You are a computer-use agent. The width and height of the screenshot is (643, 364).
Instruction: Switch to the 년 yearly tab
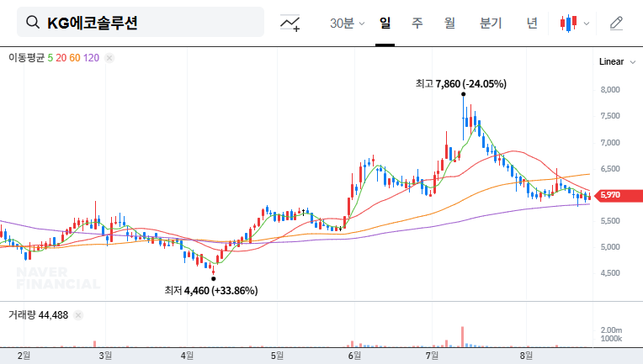pos(532,23)
